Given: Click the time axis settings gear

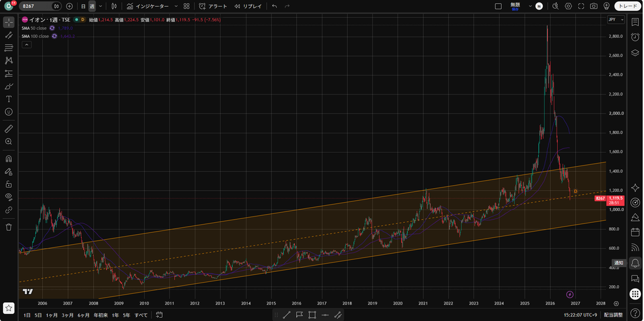Looking at the screenshot, I should point(616,303).
